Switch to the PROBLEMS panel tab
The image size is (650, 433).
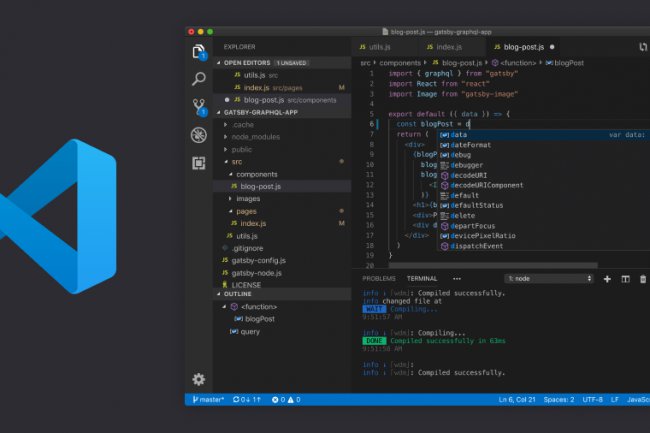[379, 278]
